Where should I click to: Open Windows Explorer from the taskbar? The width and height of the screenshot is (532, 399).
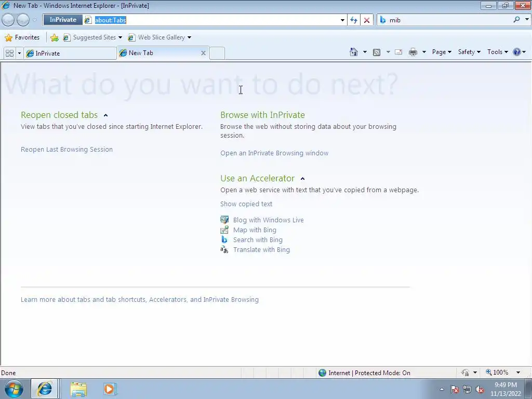click(x=78, y=389)
